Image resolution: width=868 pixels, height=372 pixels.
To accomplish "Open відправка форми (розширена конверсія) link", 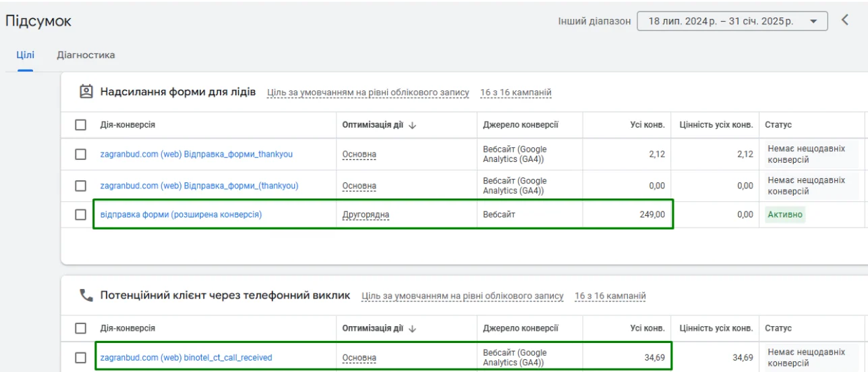I will [x=181, y=215].
